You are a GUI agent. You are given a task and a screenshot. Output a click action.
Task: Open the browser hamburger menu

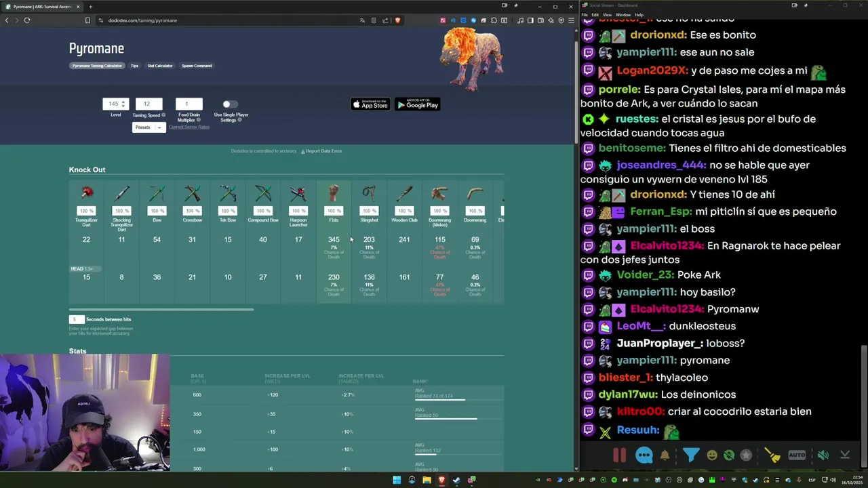571,20
